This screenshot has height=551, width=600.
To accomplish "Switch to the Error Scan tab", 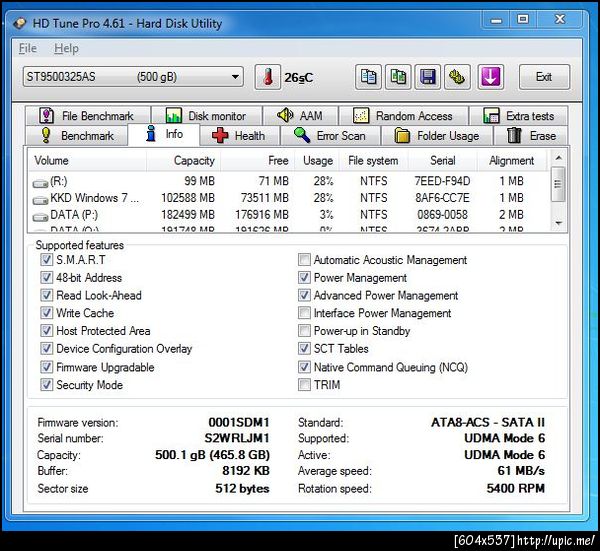I will (x=330, y=136).
